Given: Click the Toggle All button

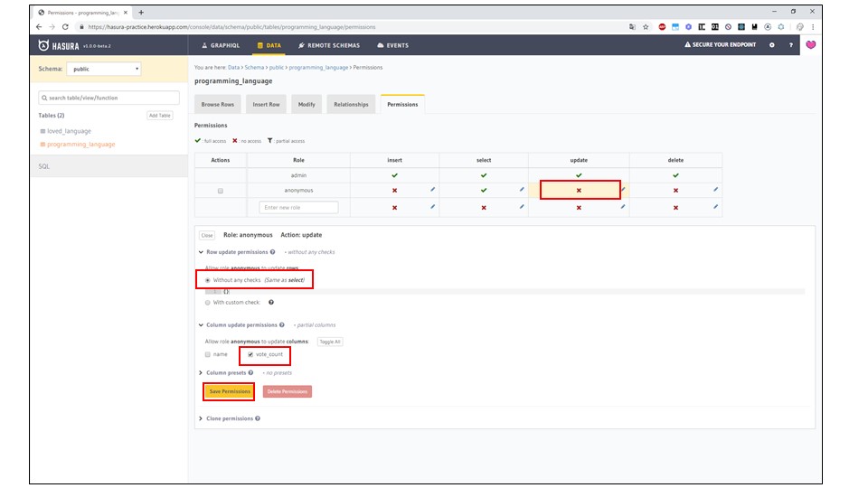Looking at the screenshot, I should (x=330, y=342).
